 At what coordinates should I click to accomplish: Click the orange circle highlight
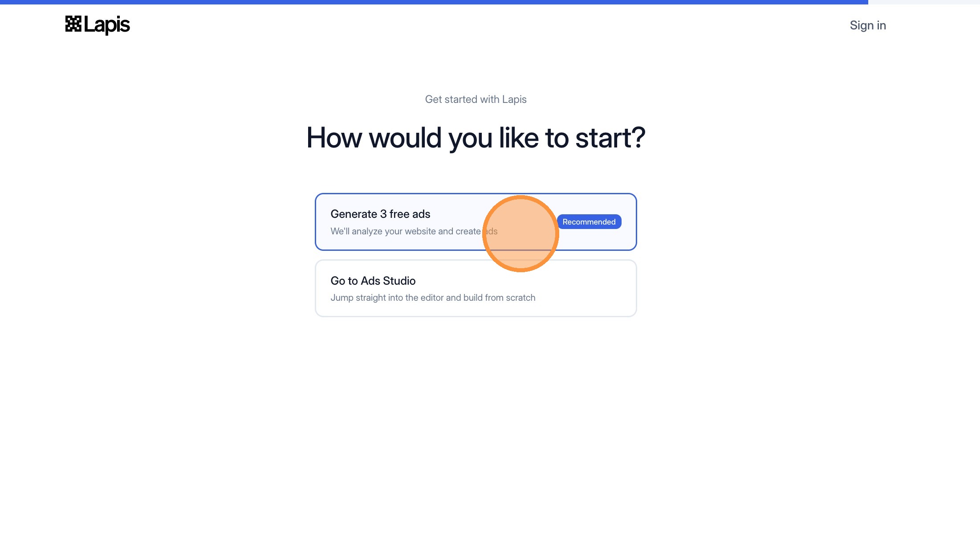[x=520, y=234]
